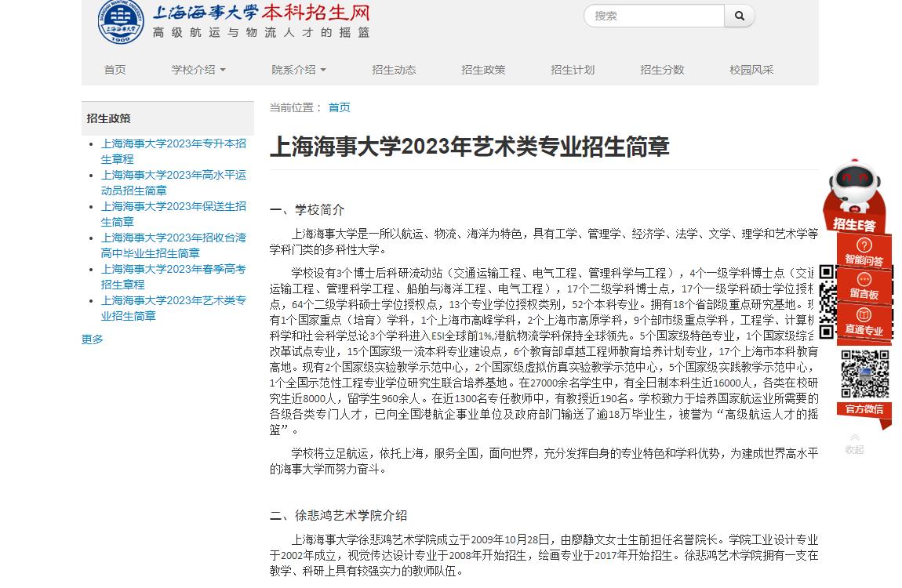
Task: Click the 招生E答 robot mascot icon
Action: click(x=854, y=195)
